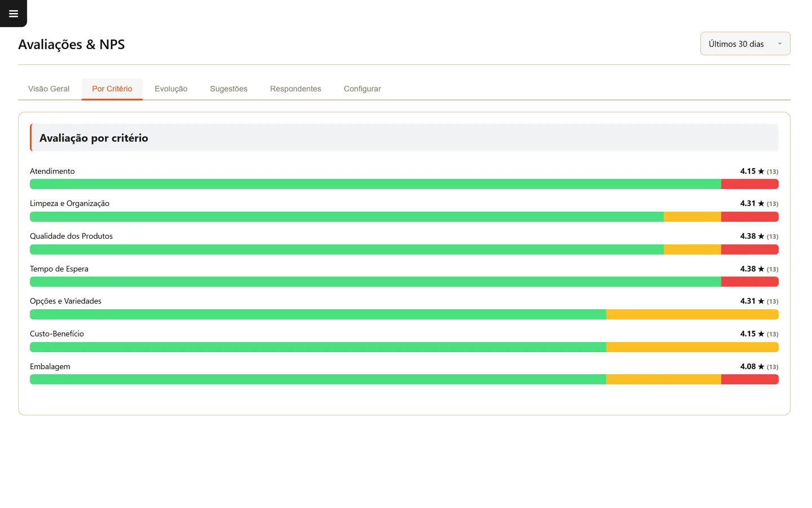This screenshot has width=812, height=508.
Task: Expand the Últimos 30 dias dropdown
Action: pos(745,43)
